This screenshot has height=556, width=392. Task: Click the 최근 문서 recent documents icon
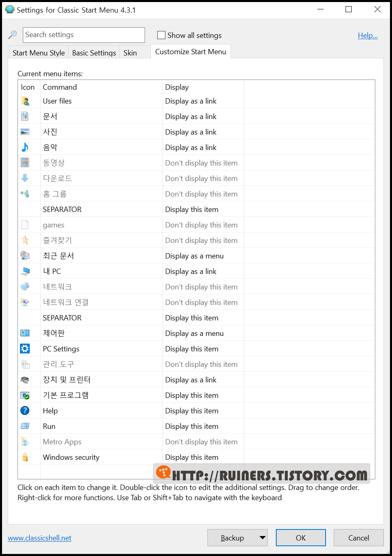[25, 256]
